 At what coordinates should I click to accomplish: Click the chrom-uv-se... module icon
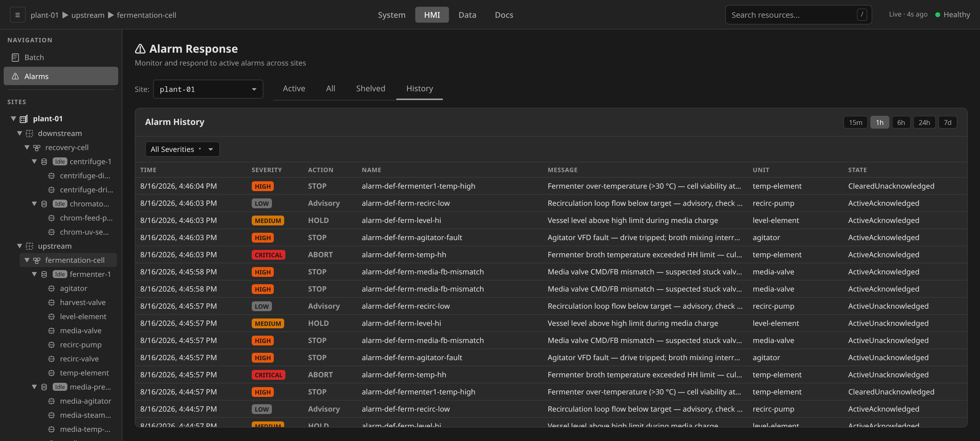51,232
